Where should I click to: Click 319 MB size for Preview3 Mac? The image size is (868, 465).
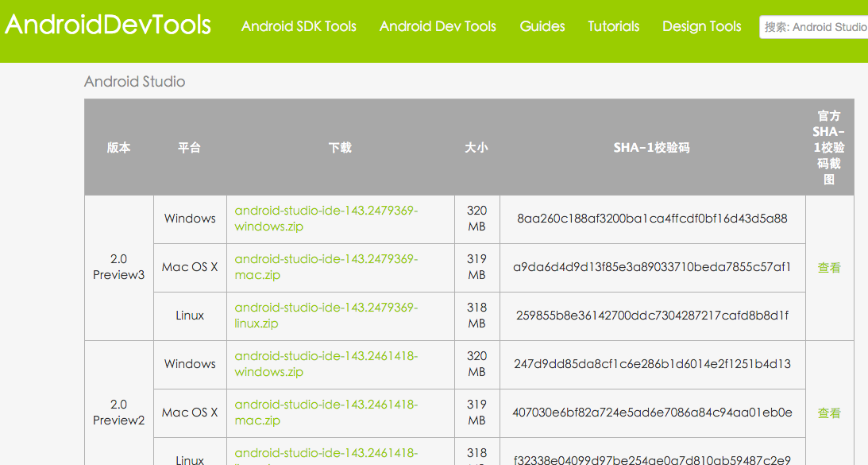point(476,266)
